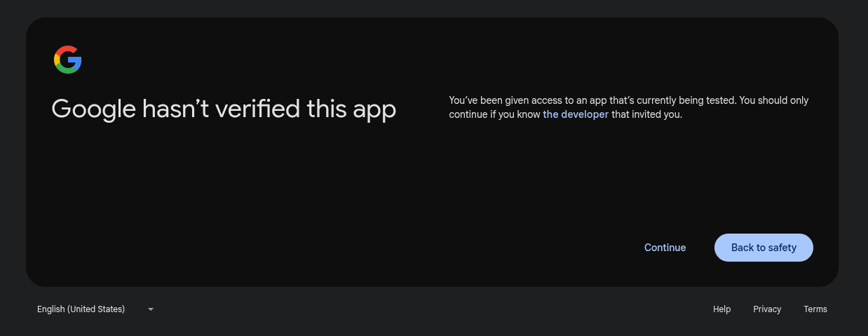Click the Back to safety button
The height and width of the screenshot is (336, 868).
tap(764, 248)
